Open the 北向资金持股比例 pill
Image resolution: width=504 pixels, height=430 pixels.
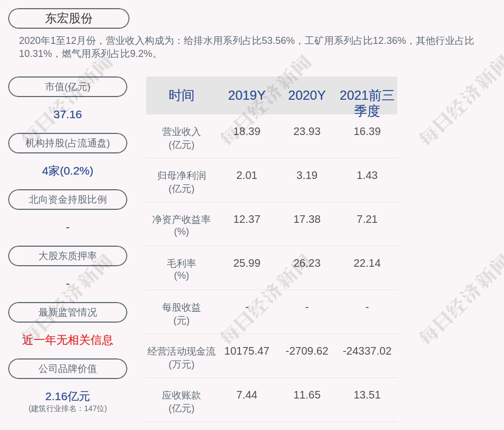68,200
